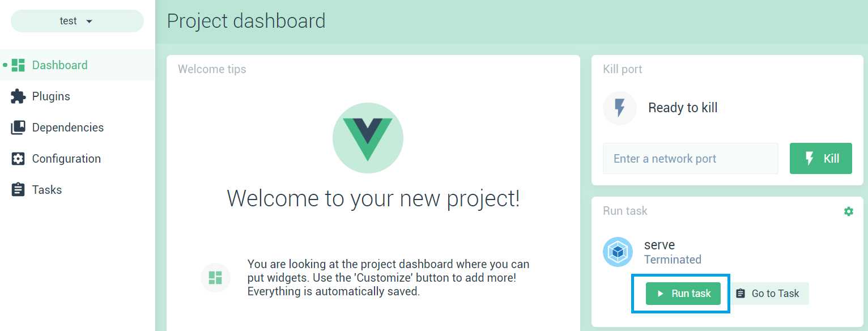Select the Dashboard tab as active view
868x331 pixels.
tap(59, 65)
